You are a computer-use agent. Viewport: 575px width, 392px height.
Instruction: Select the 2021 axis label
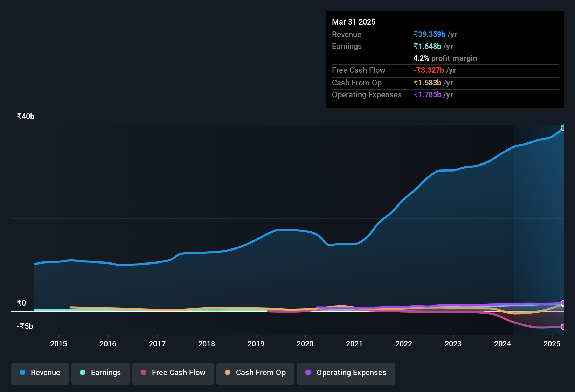tap(354, 344)
